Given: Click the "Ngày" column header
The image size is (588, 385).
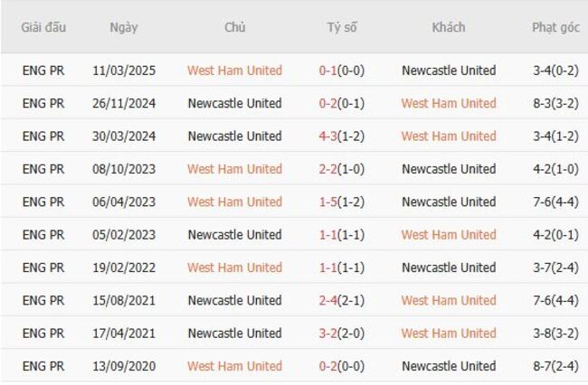Looking at the screenshot, I should (124, 27).
